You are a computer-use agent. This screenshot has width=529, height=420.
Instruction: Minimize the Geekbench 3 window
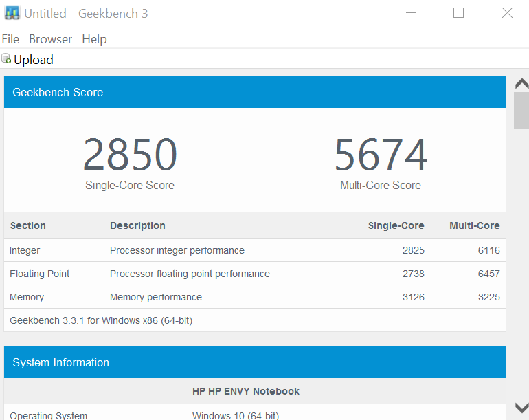411,13
